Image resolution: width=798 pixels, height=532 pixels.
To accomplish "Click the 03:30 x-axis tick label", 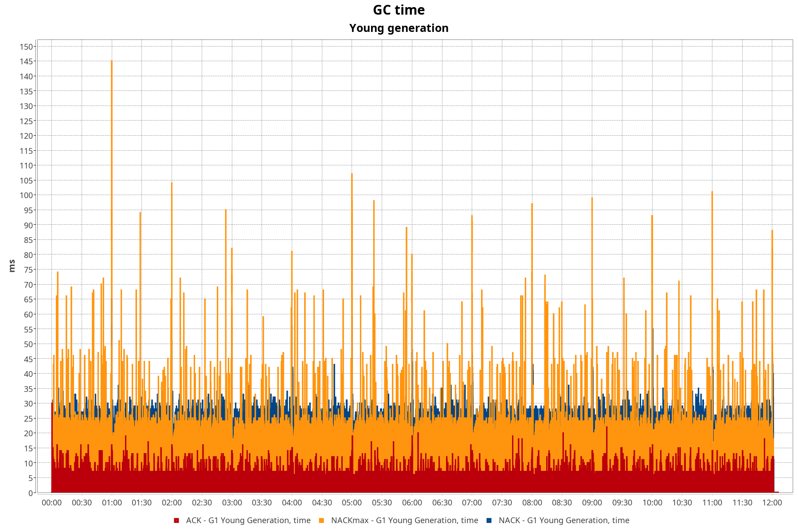I will coord(262,503).
